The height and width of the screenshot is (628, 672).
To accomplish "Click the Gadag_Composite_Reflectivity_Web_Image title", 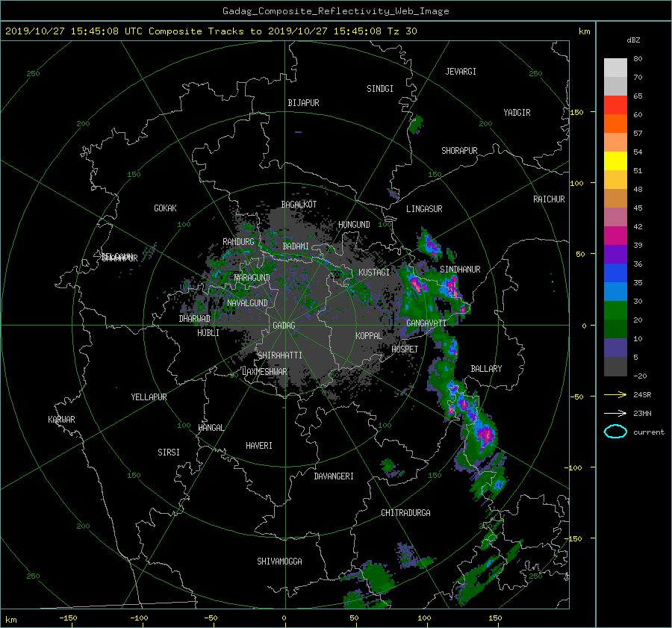I will pyautogui.click(x=335, y=11).
